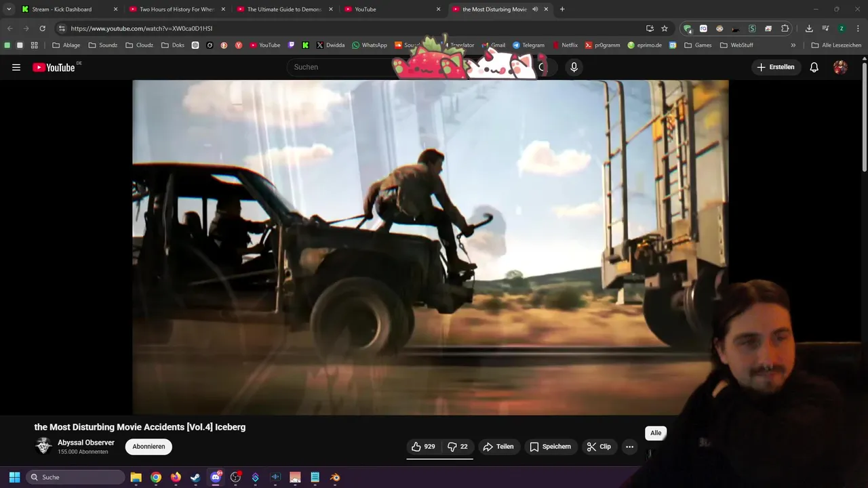Open the Dwidda X bookmark

point(330,45)
